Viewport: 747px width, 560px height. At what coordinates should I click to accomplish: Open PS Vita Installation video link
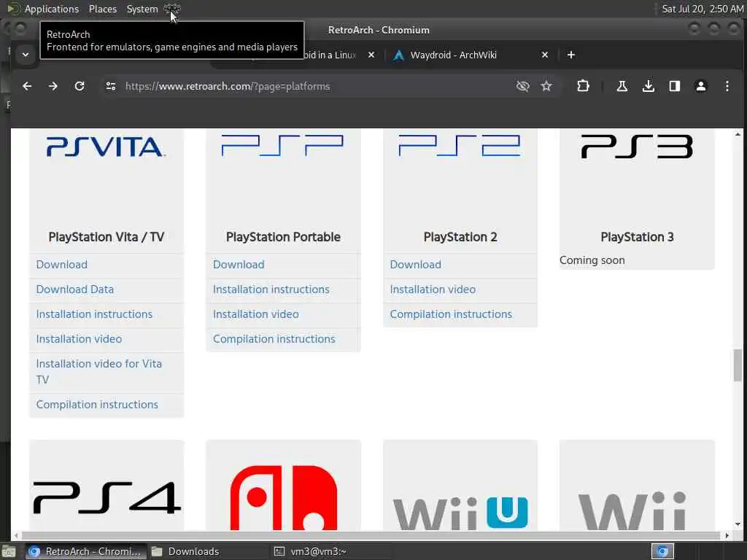pos(79,339)
